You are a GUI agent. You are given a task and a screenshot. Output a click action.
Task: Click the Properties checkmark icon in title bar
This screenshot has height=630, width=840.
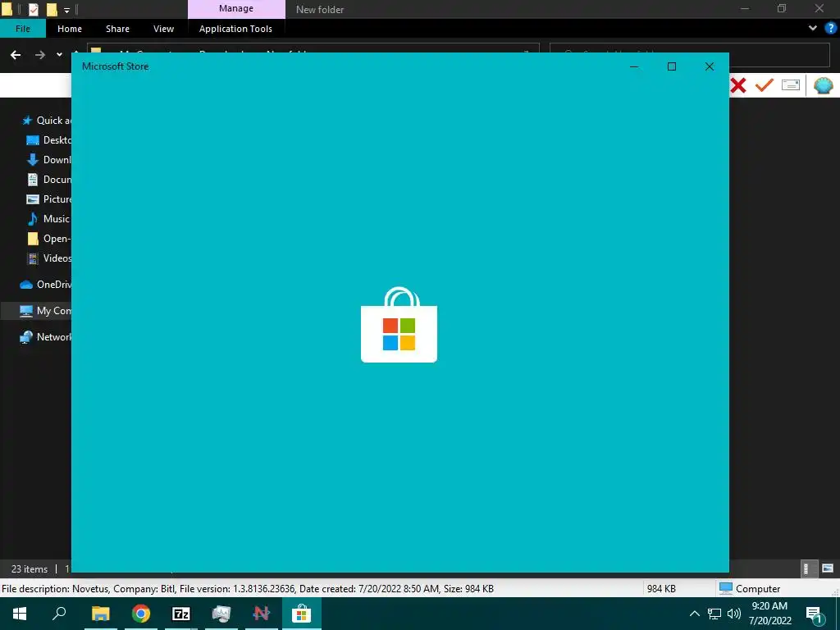[33, 9]
